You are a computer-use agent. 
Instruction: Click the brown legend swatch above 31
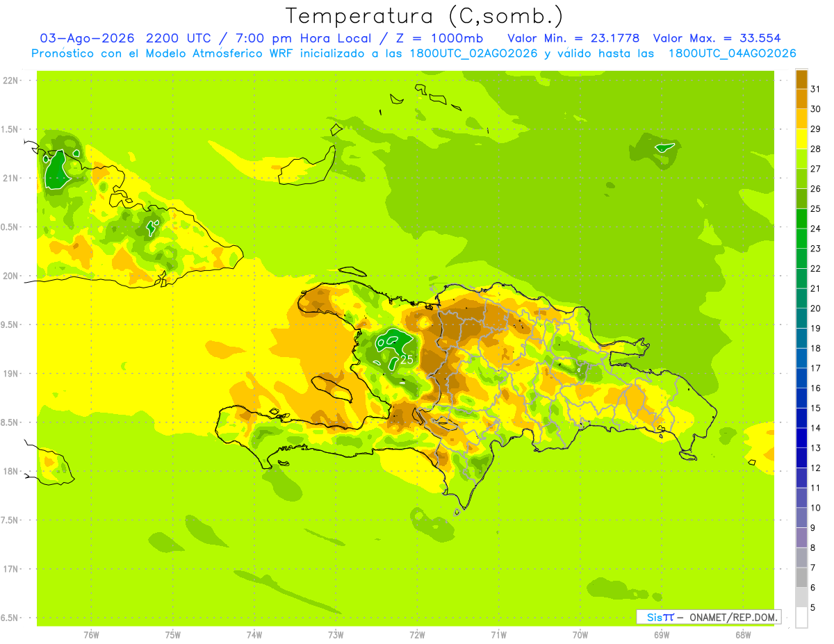point(801,79)
